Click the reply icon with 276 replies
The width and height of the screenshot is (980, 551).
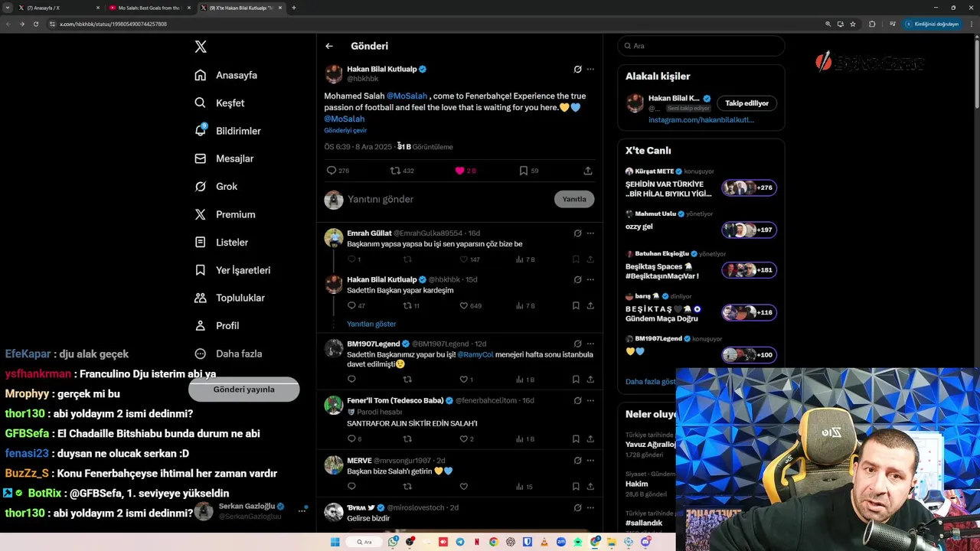click(x=332, y=171)
